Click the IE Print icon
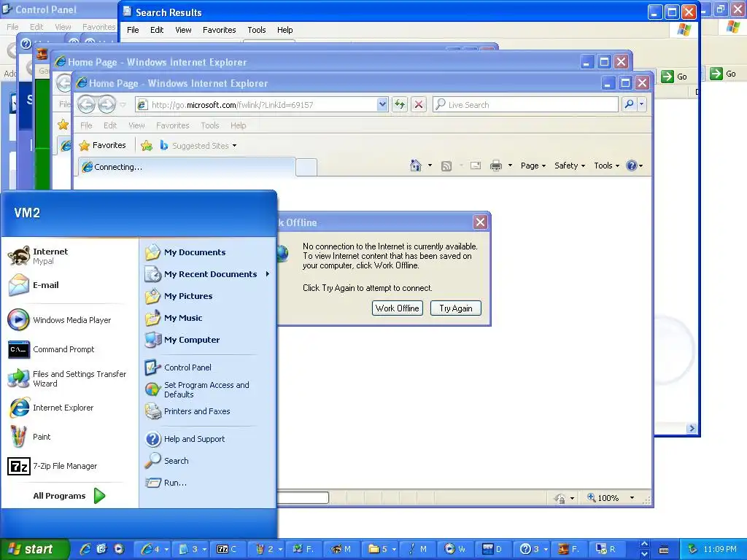The image size is (747, 560). point(496,166)
